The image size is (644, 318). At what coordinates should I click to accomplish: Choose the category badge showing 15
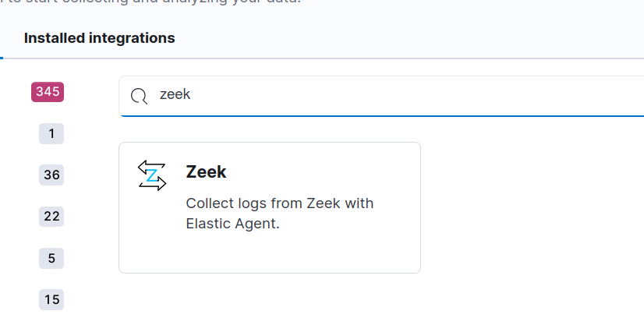coord(51,299)
